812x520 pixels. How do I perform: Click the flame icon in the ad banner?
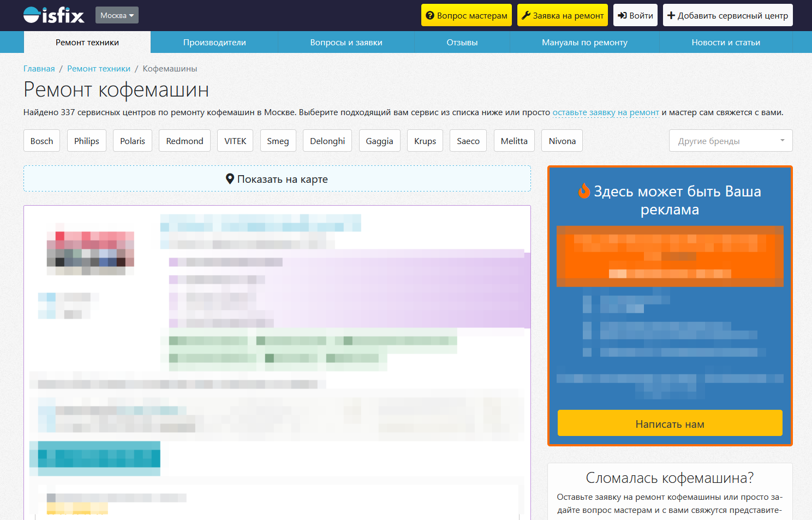point(584,191)
